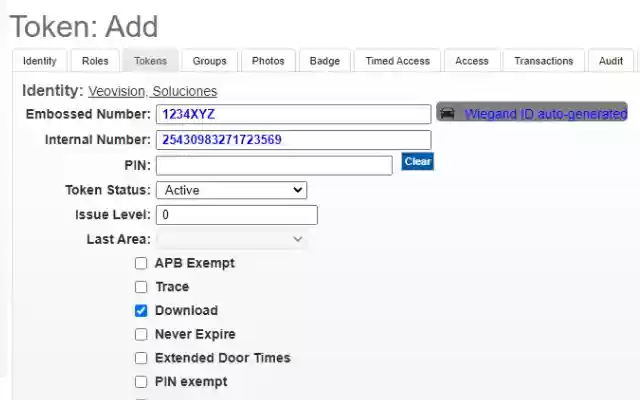
Task: Click Wiegand ID auto-generated link
Action: (x=546, y=114)
